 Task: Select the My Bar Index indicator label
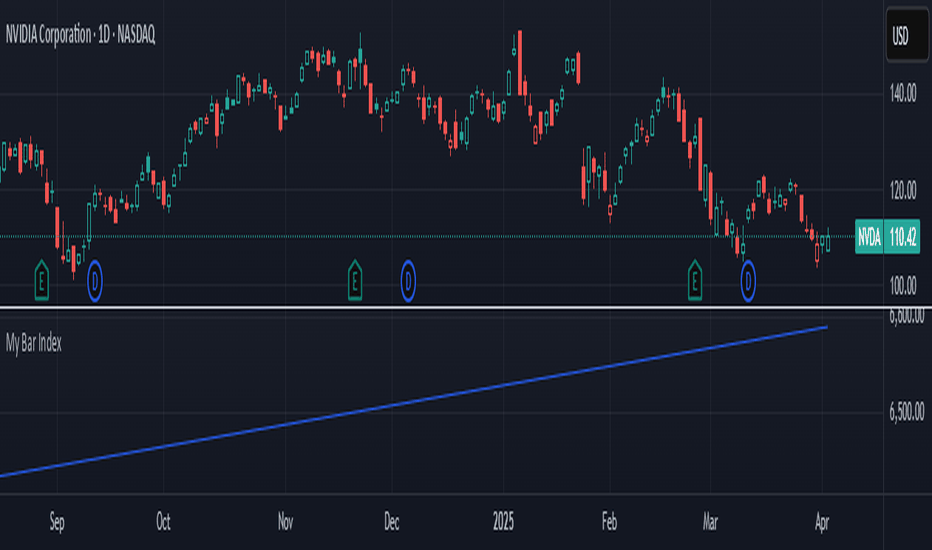point(34,343)
